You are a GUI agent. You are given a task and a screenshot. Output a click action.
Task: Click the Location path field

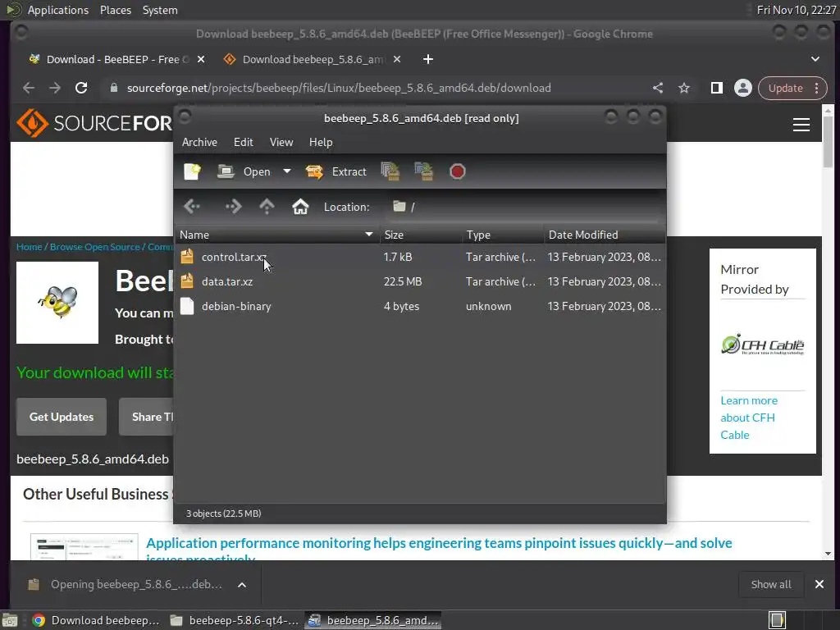coord(523,207)
